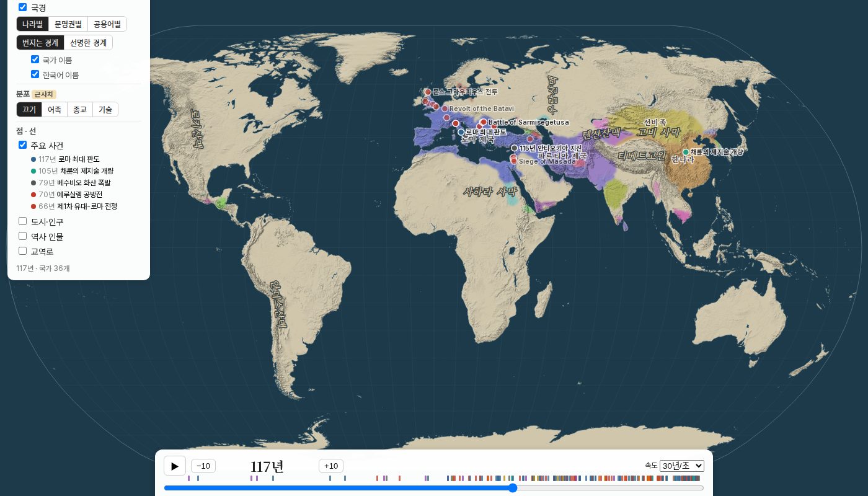Click the Siege of Masada map marker

point(514,161)
